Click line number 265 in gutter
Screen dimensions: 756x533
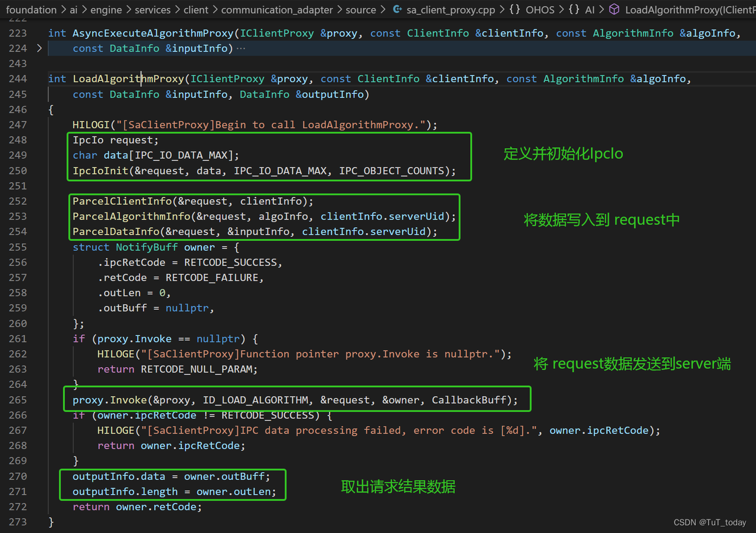coord(18,400)
